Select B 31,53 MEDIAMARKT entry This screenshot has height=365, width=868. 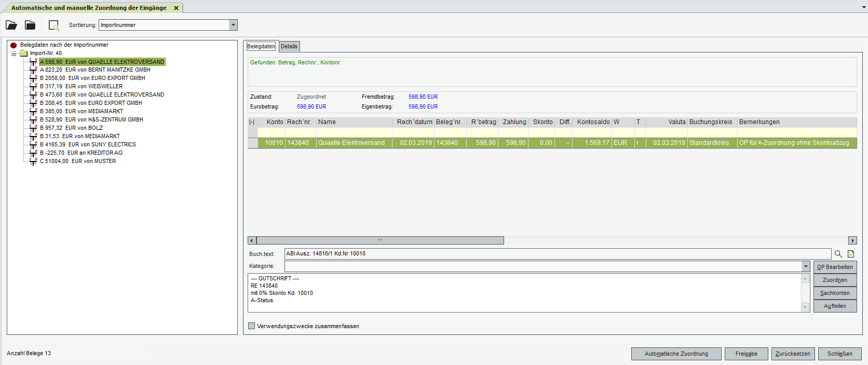(80, 137)
